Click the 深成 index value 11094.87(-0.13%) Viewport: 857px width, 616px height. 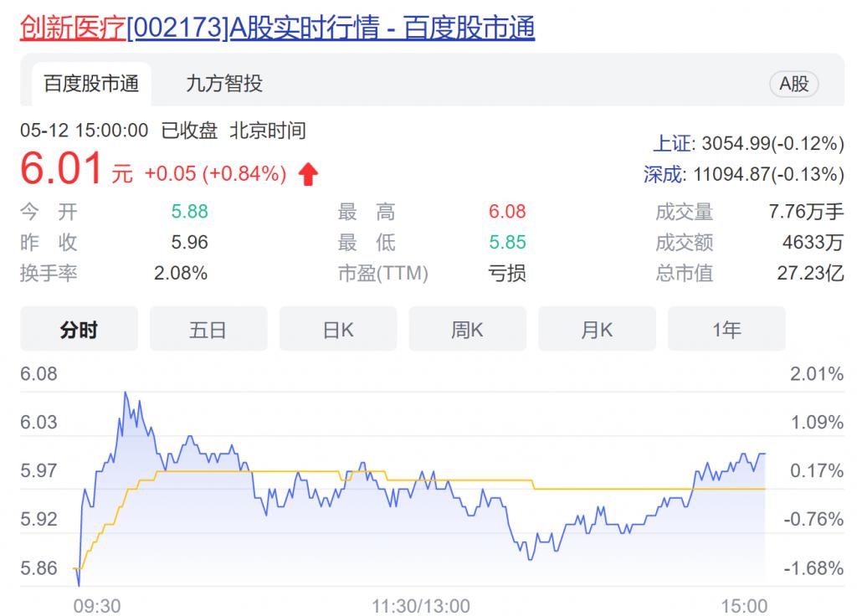769,174
